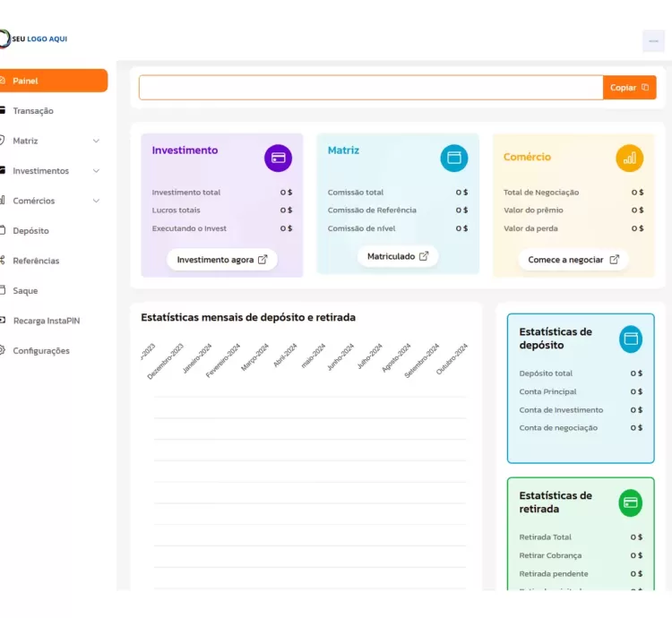Screen dimensions: 672x618
Task: Click the Investimento agora button
Action: [x=221, y=260]
